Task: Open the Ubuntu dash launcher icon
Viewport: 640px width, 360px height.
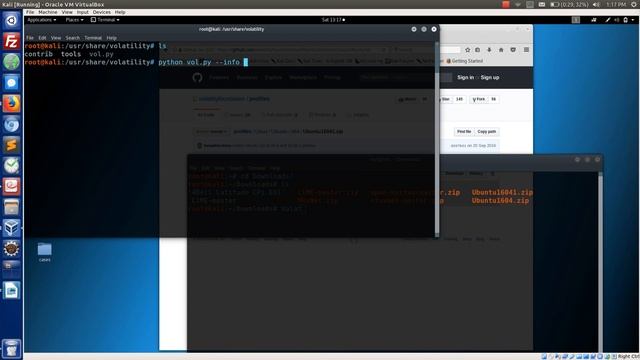Action: pos(11,20)
